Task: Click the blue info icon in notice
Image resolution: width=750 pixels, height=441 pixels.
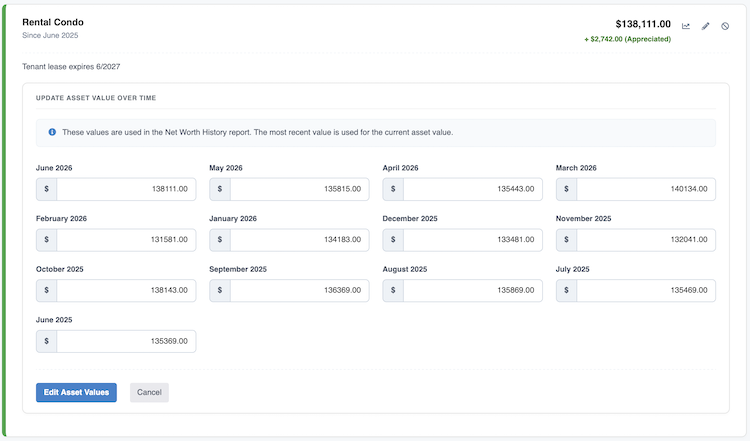Action: point(52,132)
